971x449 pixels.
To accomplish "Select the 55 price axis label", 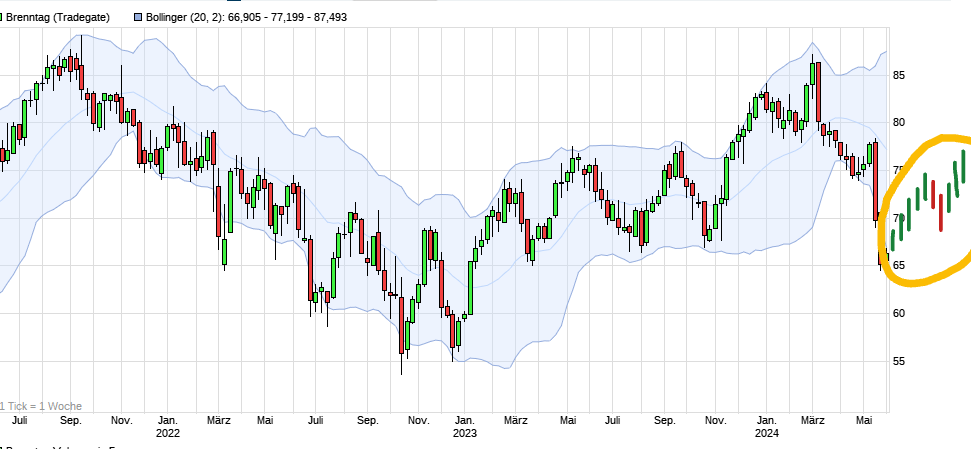I will click(x=899, y=361).
